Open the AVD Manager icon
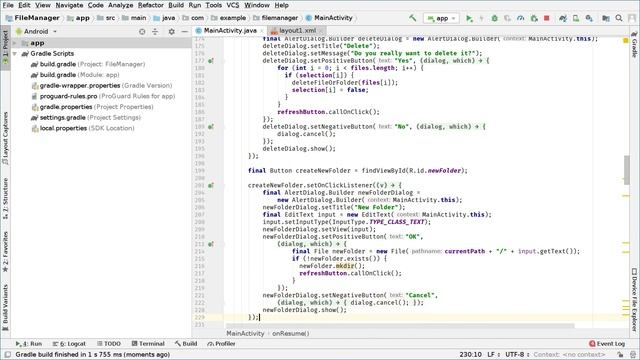The image size is (640, 360). (x=576, y=18)
